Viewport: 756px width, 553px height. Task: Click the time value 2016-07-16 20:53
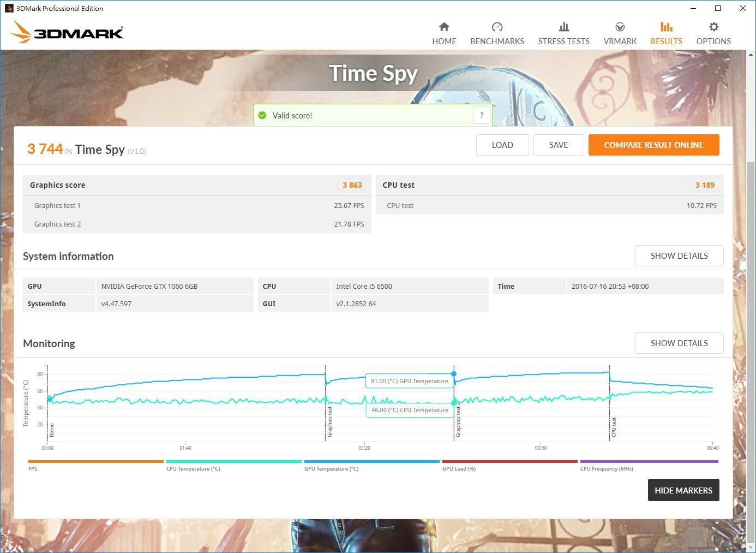coord(610,286)
